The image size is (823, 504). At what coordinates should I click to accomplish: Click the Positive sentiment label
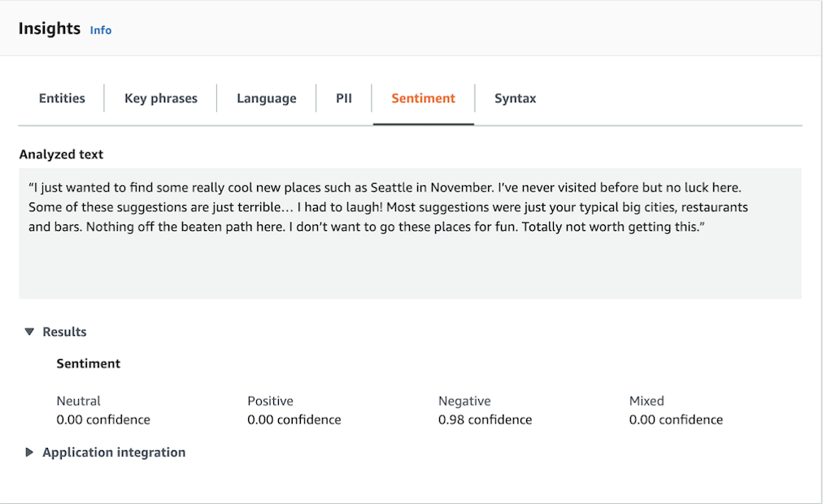[x=270, y=401]
